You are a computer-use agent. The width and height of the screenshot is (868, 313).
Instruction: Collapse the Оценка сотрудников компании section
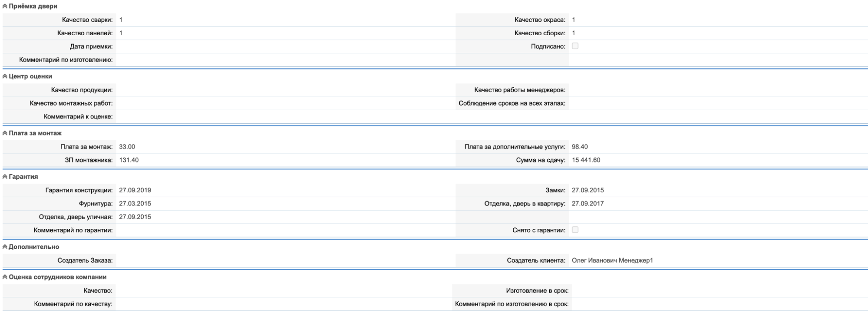pyautogui.click(x=5, y=277)
